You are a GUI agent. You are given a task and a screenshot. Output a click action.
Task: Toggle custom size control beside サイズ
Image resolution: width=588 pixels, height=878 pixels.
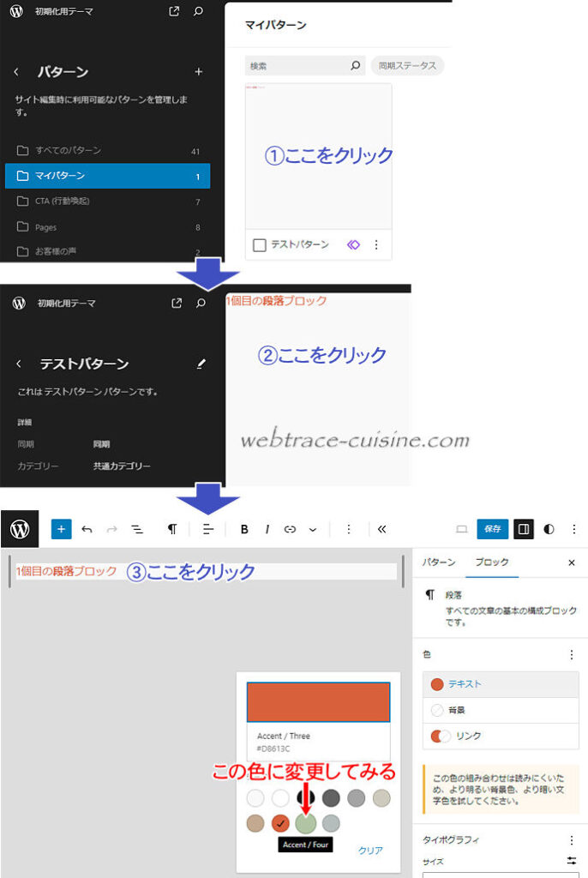click(x=571, y=861)
